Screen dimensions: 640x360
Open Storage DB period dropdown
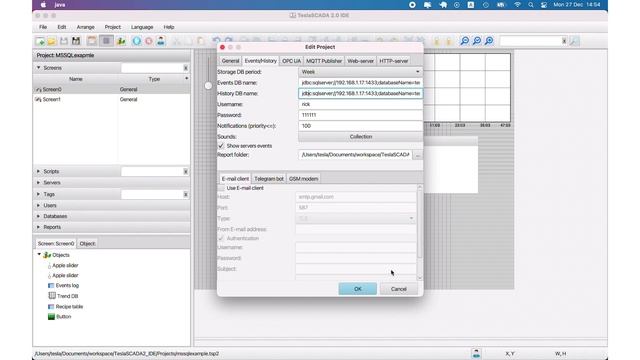coord(360,72)
